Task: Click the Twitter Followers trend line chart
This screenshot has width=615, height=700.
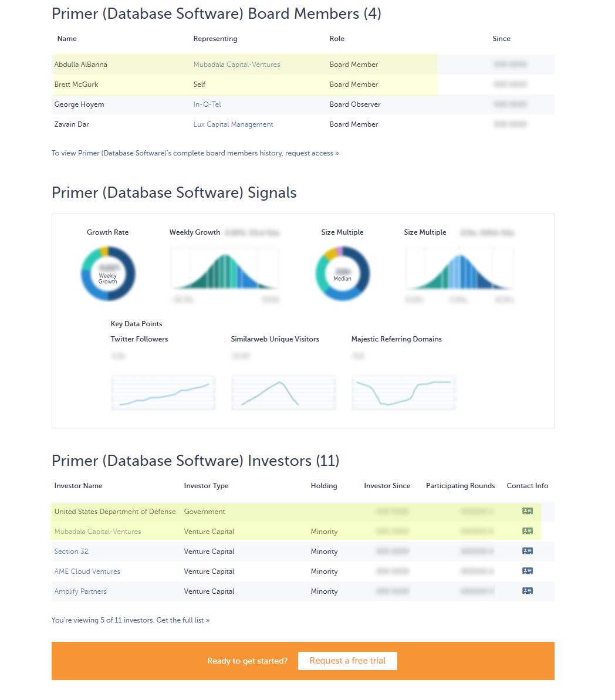Action: pyautogui.click(x=164, y=393)
